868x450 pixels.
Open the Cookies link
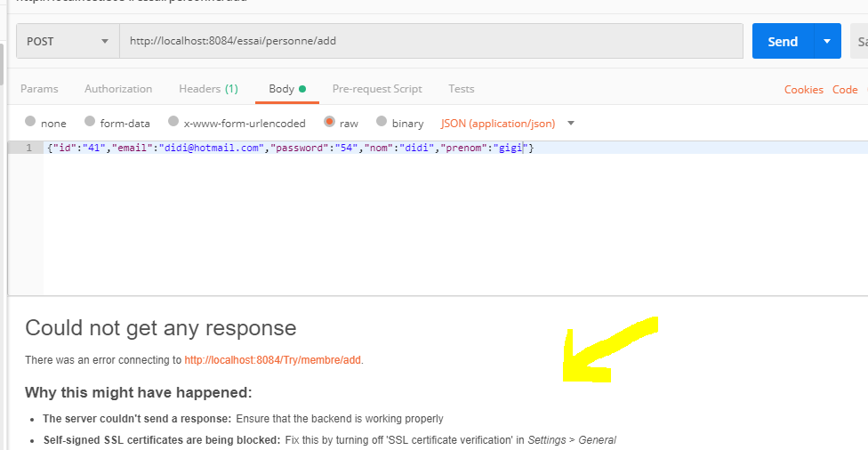tap(803, 90)
